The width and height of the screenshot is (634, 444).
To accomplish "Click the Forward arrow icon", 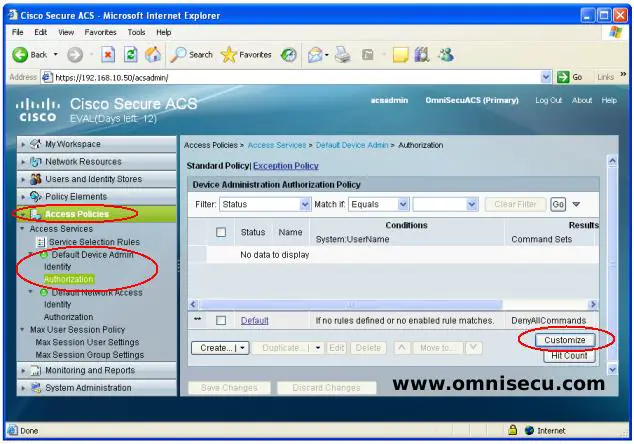I will coord(75,55).
